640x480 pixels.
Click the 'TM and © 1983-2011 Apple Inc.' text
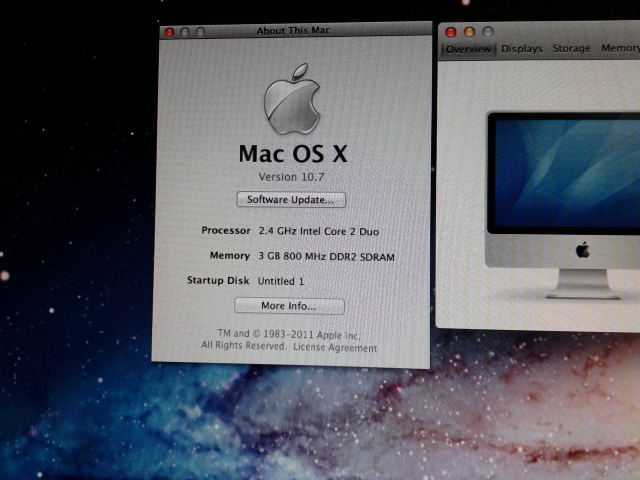289,334
